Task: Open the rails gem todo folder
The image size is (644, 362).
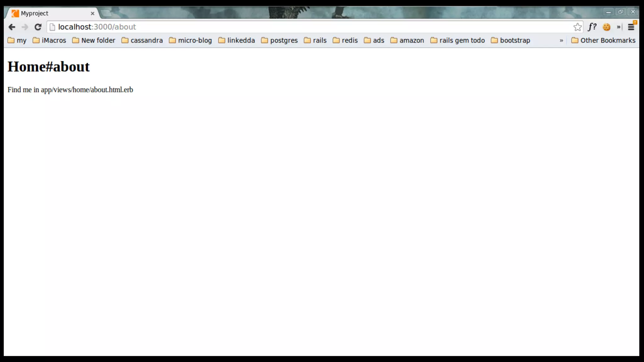Action: [x=458, y=41]
